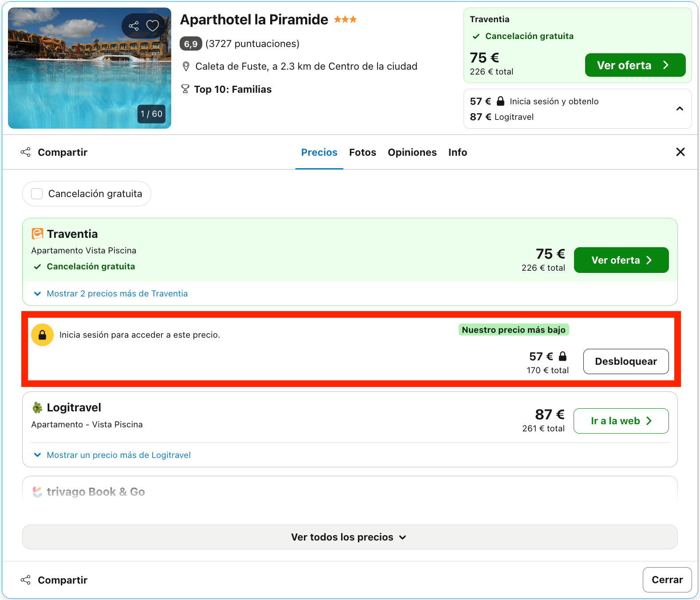Open the Fotos tab

[x=362, y=152]
